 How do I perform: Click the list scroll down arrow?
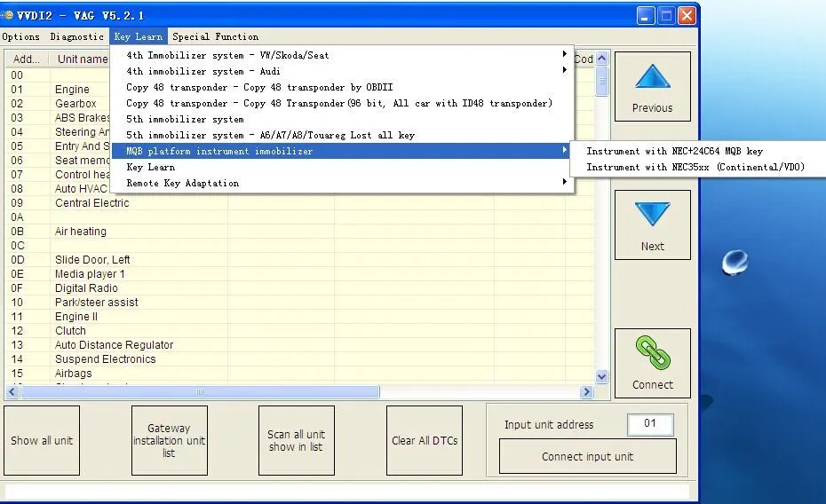(601, 376)
